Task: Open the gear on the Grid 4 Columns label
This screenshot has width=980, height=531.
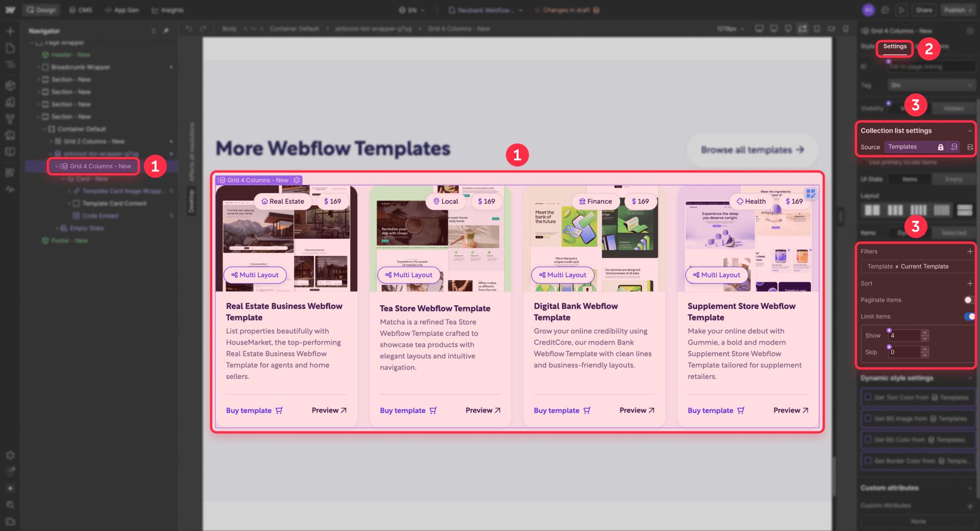Action: coord(297,180)
